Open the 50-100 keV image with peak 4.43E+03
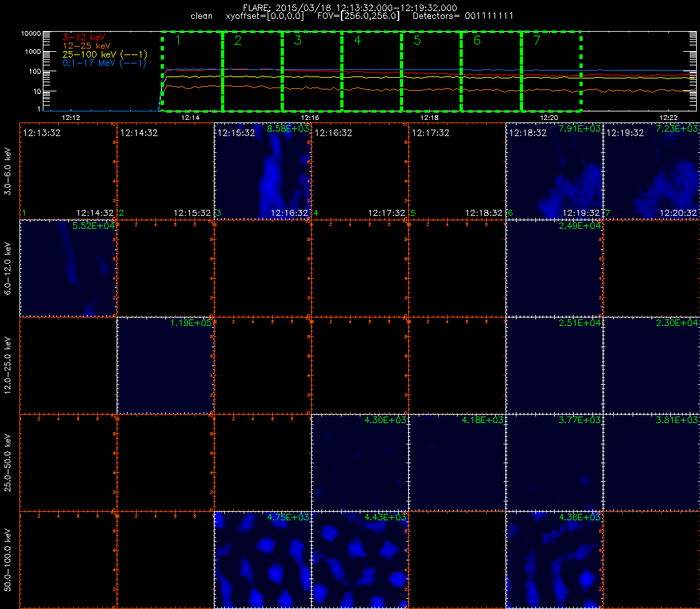The width and height of the screenshot is (700, 609). (x=360, y=560)
